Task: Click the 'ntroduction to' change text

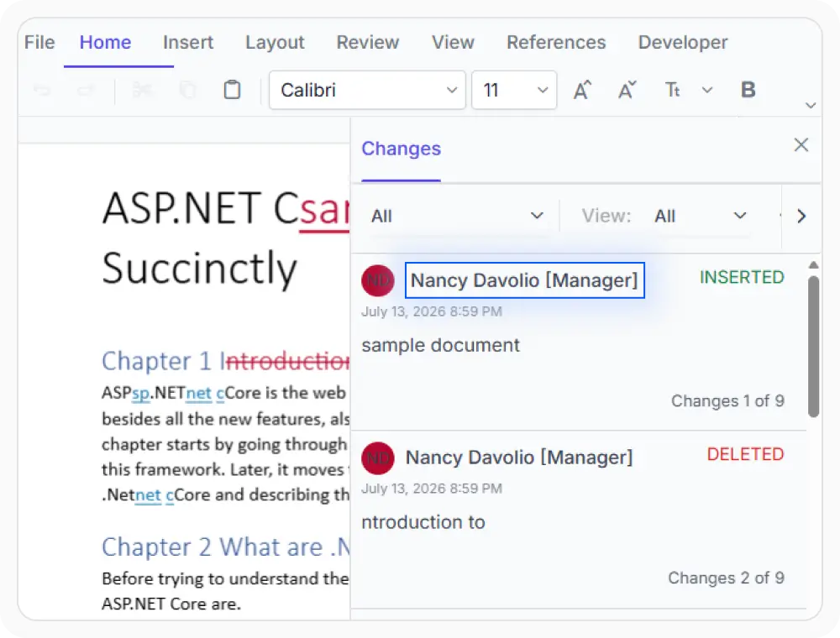Action: click(423, 522)
